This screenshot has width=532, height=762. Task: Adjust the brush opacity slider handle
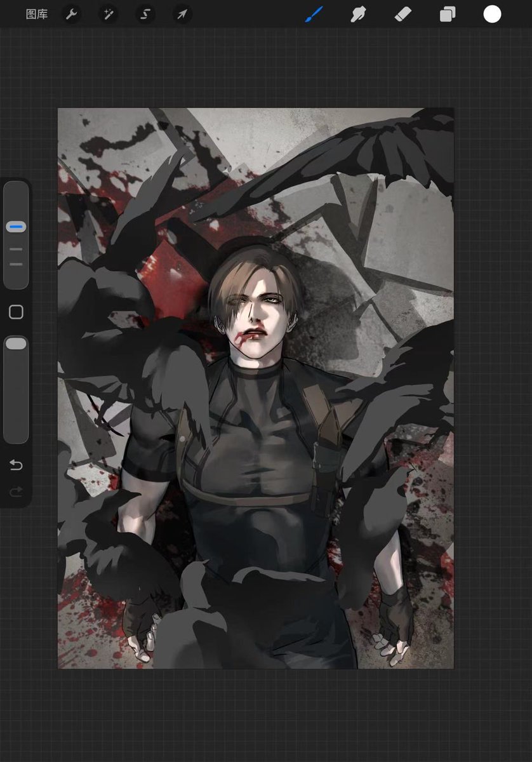pyautogui.click(x=16, y=344)
